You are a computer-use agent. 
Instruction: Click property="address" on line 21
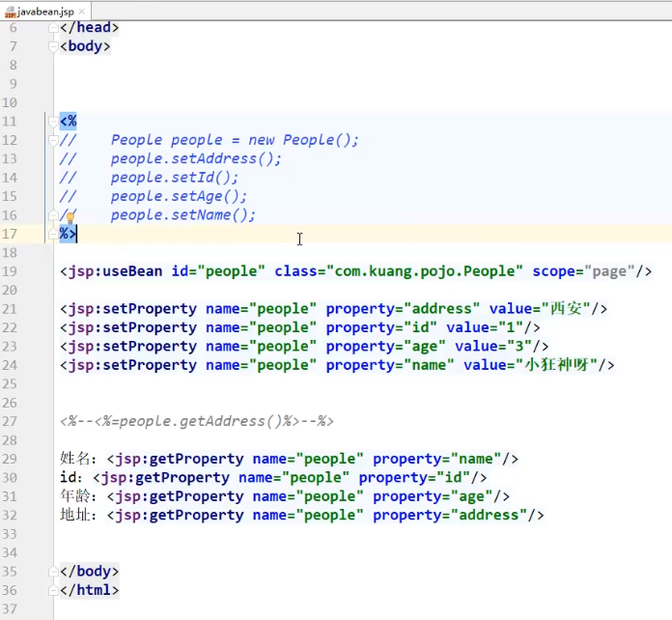[x=403, y=309]
